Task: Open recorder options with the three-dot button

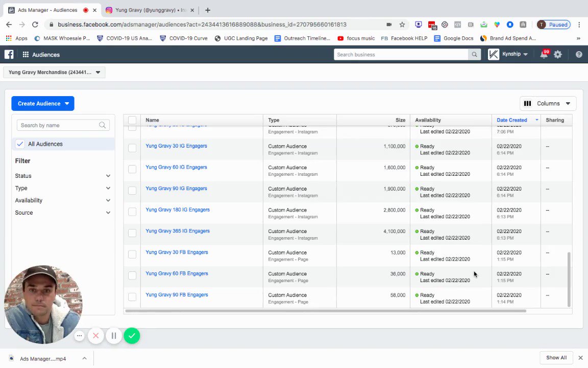Action: click(x=79, y=336)
